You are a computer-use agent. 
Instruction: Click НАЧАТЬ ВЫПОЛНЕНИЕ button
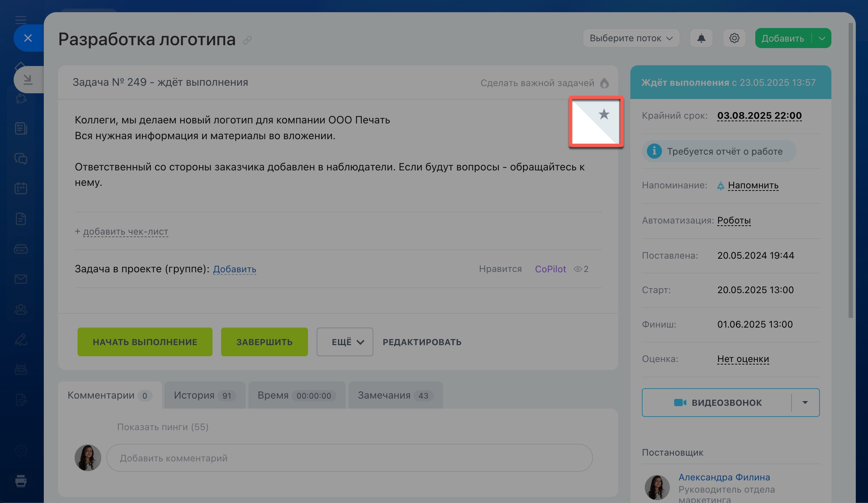[145, 342]
